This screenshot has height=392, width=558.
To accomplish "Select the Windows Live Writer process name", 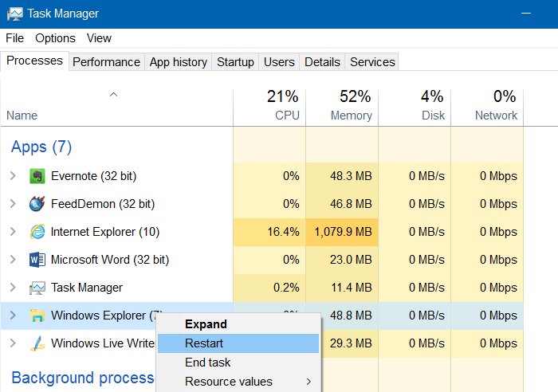I will (103, 343).
